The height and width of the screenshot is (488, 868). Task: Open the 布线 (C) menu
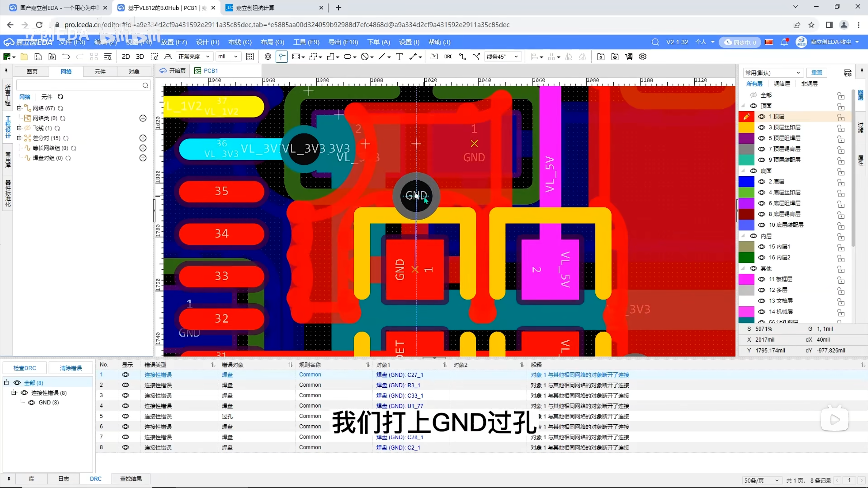click(x=240, y=42)
